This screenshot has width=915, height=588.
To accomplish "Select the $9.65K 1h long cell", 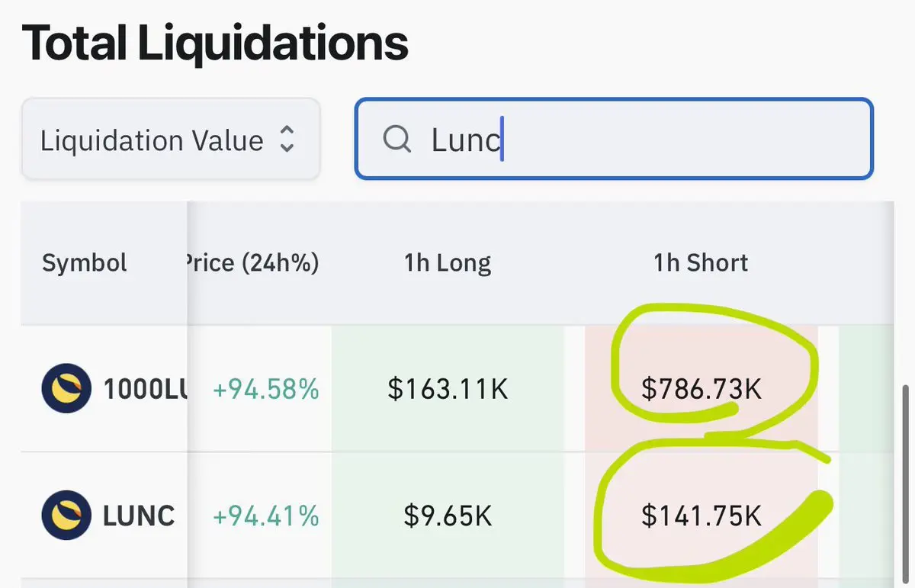I will pyautogui.click(x=448, y=516).
